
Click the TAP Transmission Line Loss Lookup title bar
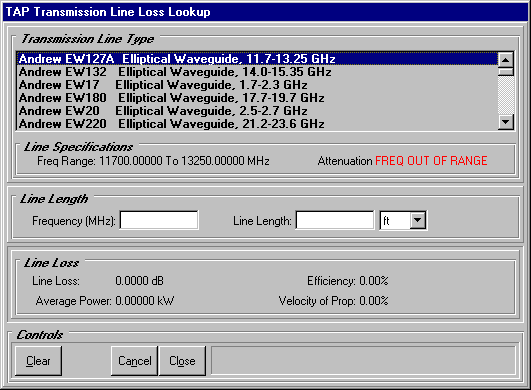click(x=266, y=12)
